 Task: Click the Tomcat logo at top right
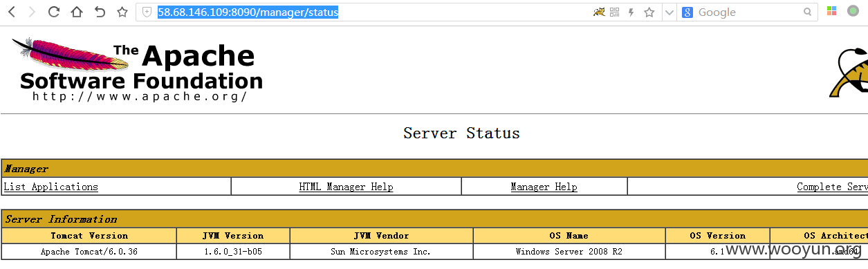click(x=849, y=72)
